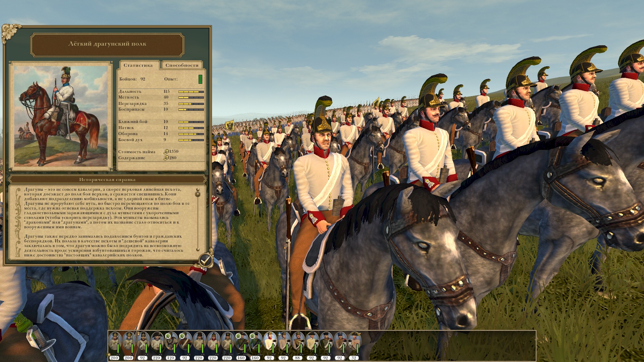
Task: Click the Дальность value 115
Action: pos(167,92)
